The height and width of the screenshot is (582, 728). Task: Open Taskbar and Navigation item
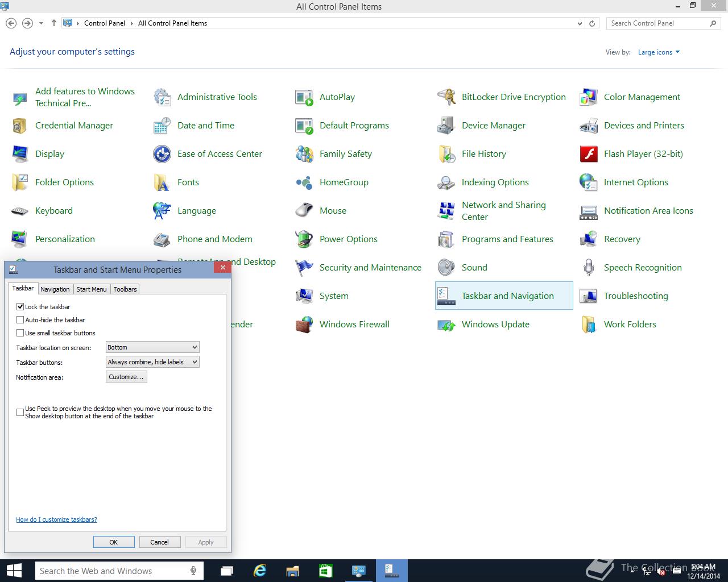point(504,296)
